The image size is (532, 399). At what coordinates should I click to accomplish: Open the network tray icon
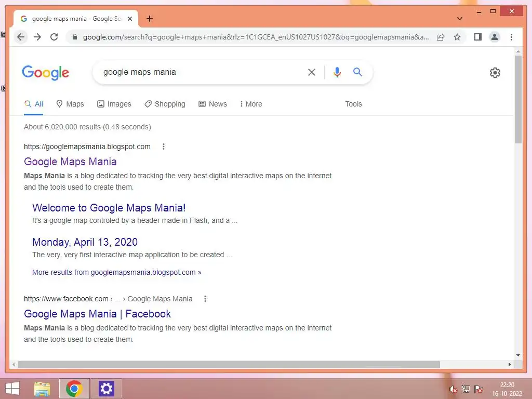point(466,389)
